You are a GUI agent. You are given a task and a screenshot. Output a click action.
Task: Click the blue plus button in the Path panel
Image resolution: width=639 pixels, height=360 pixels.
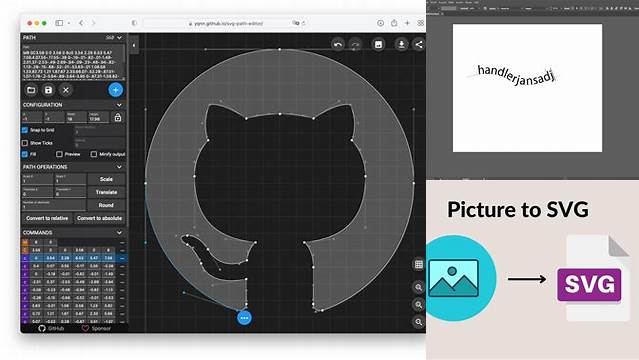tap(116, 90)
